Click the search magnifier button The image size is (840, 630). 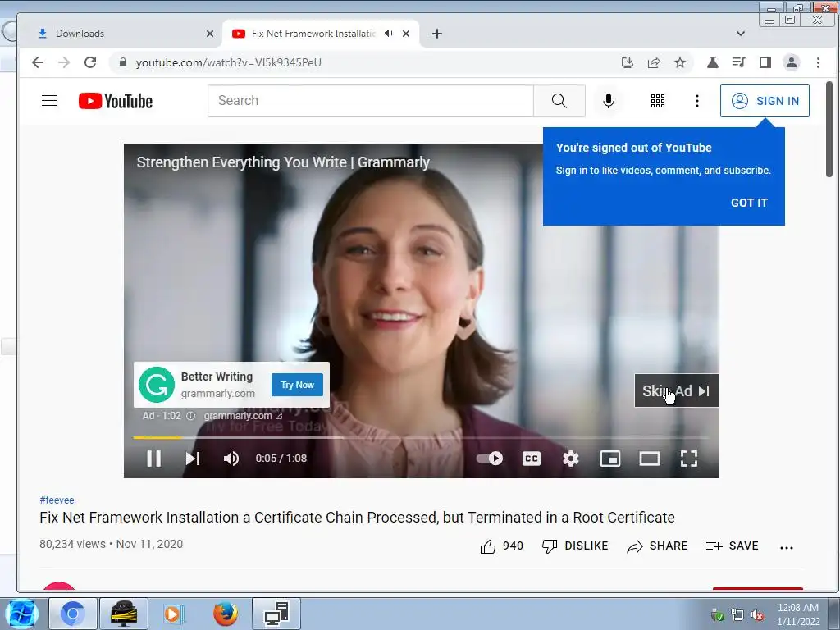click(559, 101)
